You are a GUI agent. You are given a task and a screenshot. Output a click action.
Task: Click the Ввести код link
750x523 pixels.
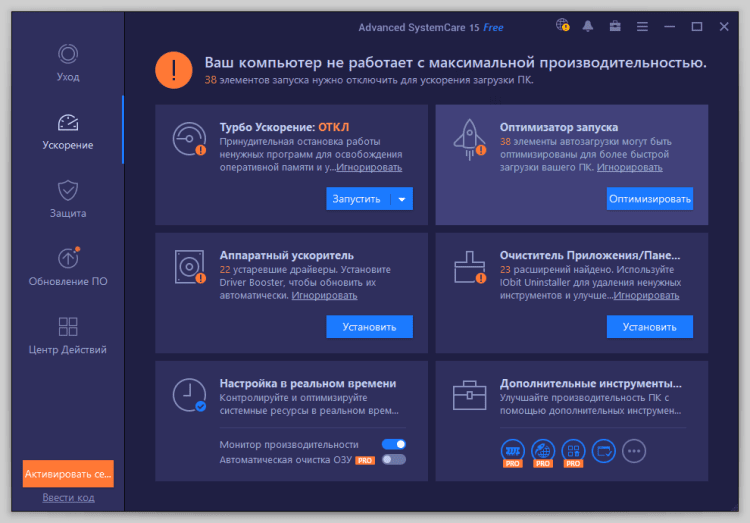pos(68,498)
